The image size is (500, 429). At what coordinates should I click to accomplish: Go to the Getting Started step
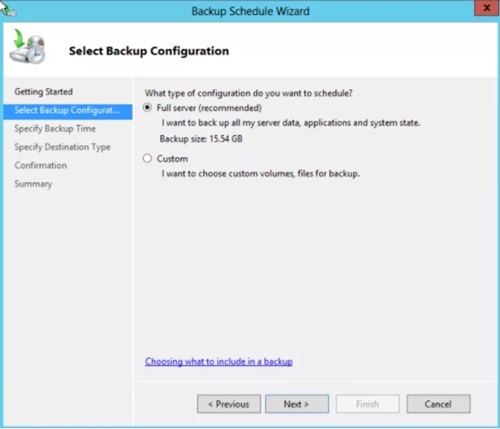click(x=43, y=92)
